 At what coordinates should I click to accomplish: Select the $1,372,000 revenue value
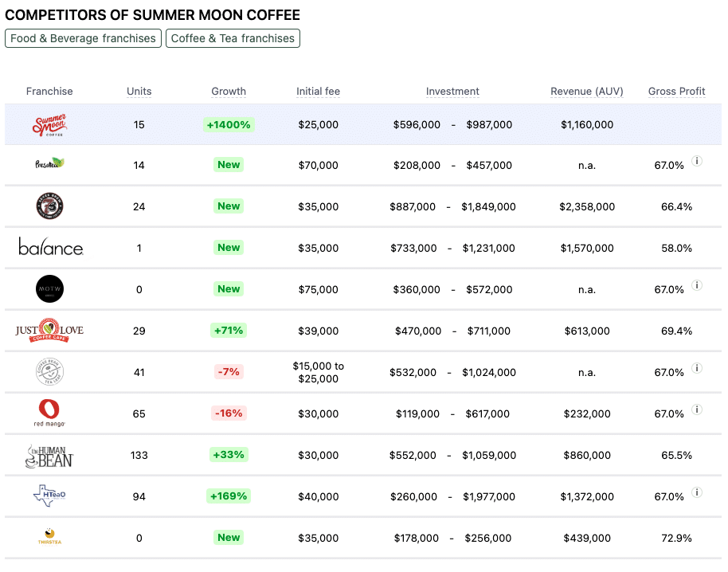pyautogui.click(x=587, y=496)
